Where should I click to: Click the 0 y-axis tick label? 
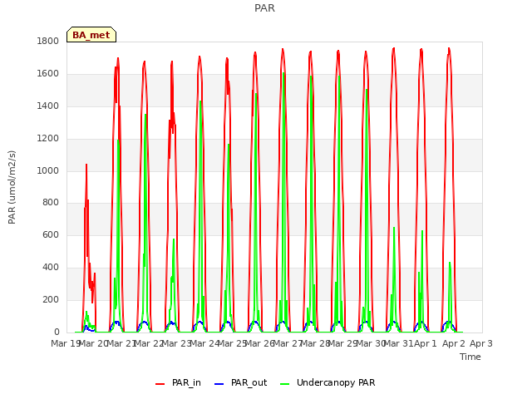click(57, 332)
